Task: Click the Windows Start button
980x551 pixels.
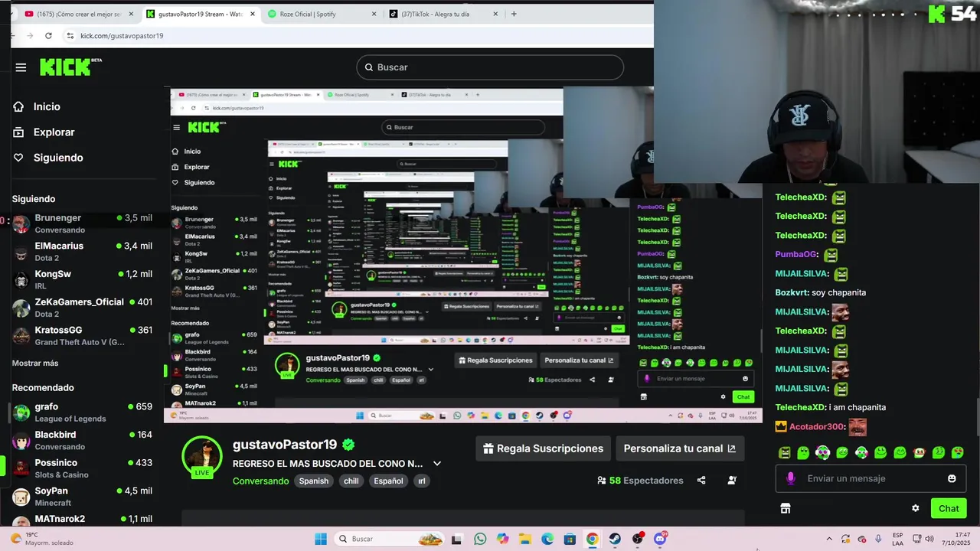Action: coord(321,539)
